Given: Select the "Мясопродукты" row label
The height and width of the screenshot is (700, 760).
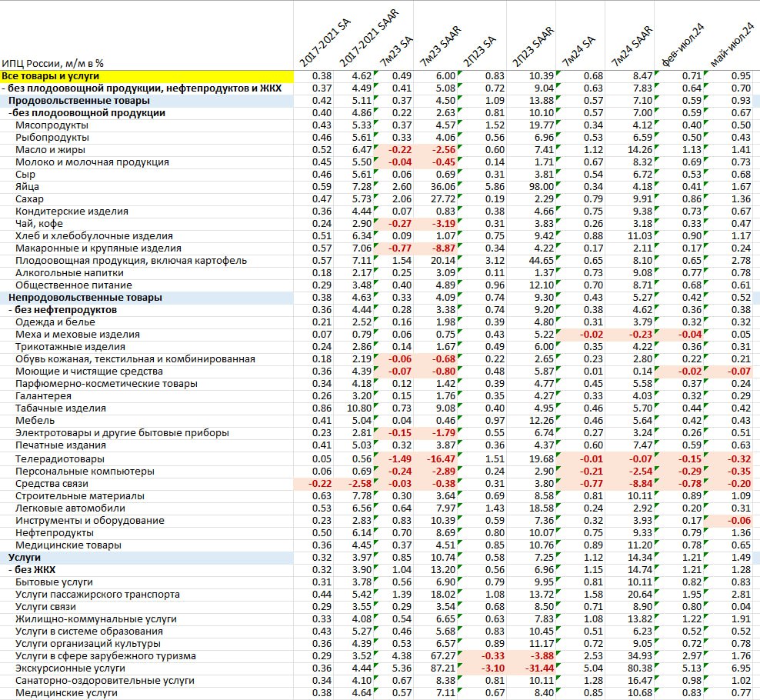Looking at the screenshot, I should (x=52, y=125).
